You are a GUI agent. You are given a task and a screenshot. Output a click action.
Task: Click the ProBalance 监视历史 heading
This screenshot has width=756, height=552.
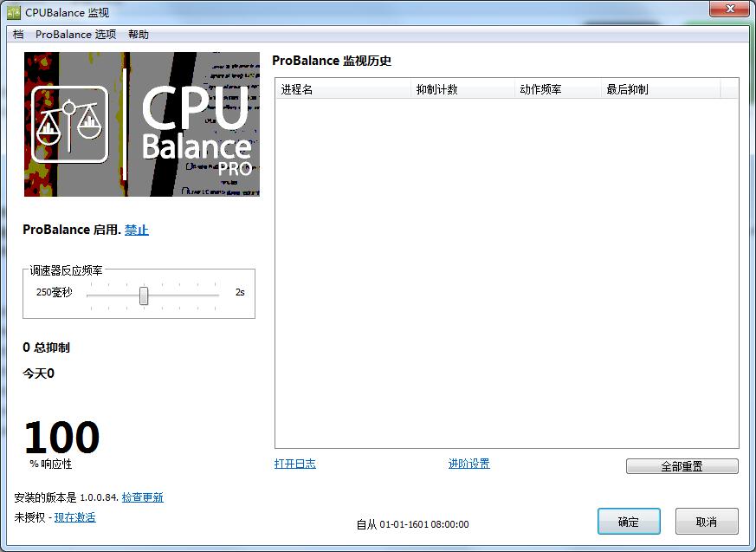(x=332, y=61)
